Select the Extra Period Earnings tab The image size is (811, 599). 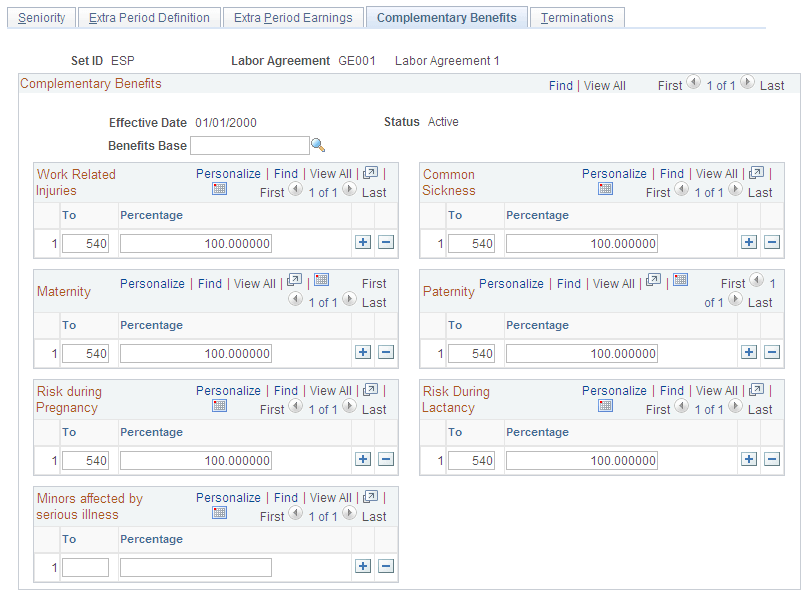click(x=293, y=17)
